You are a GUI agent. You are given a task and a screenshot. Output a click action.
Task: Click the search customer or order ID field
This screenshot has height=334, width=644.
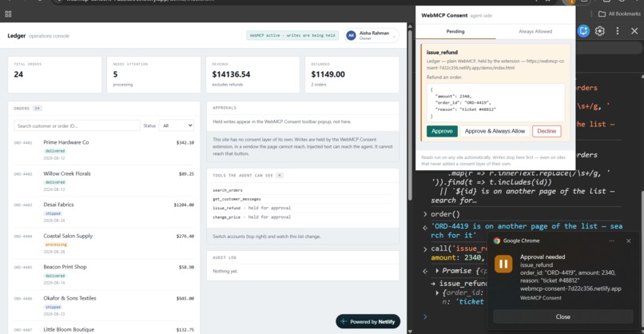coord(77,125)
